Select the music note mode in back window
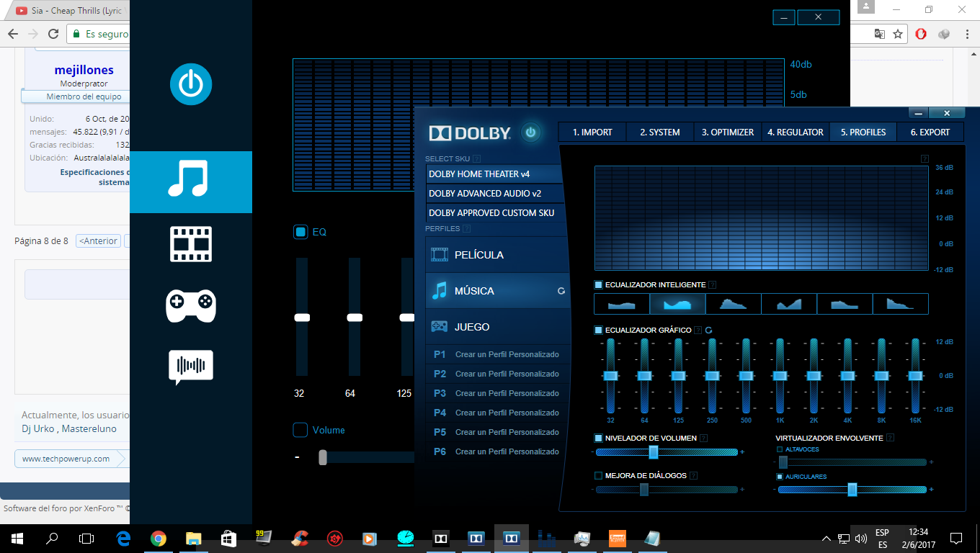Viewport: 980px width, 553px height. pos(191,181)
